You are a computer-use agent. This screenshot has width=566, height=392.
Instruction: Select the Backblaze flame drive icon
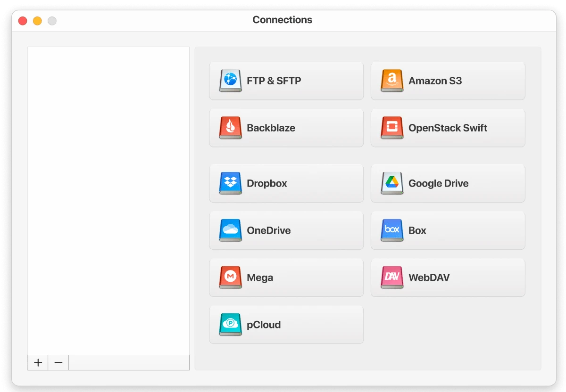[231, 128]
